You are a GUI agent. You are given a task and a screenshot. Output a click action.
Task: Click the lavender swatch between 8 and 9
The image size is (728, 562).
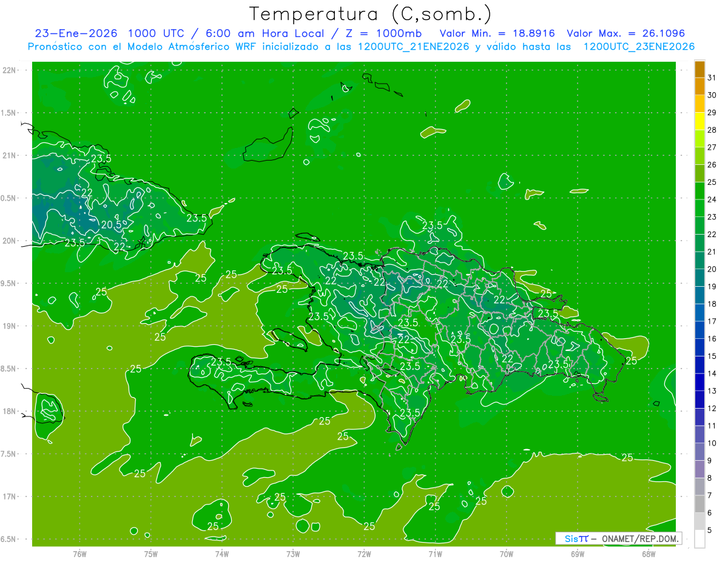[x=699, y=469]
